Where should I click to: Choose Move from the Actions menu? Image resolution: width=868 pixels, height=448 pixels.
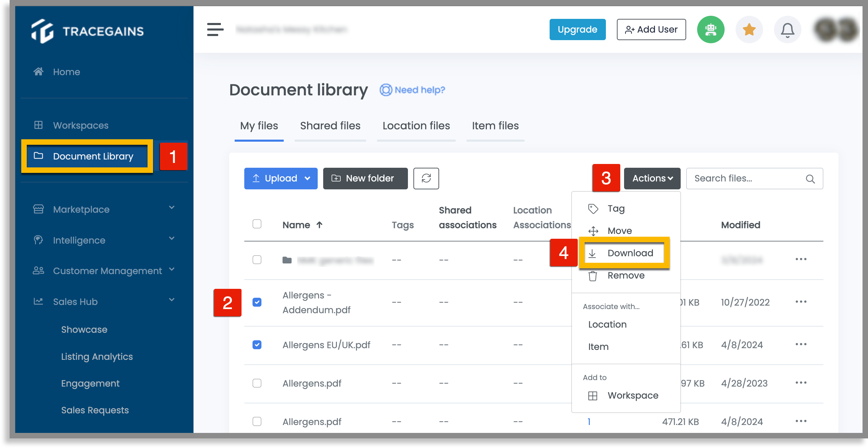[626, 231]
